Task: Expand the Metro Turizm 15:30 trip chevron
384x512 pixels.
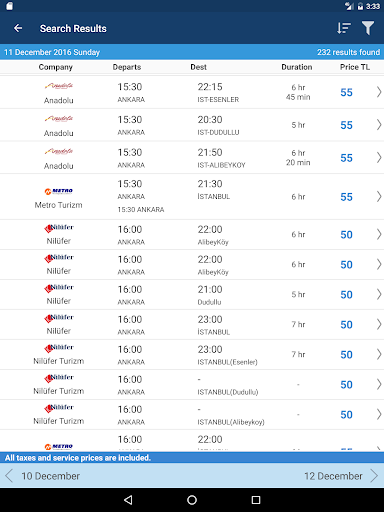Action: [379, 196]
